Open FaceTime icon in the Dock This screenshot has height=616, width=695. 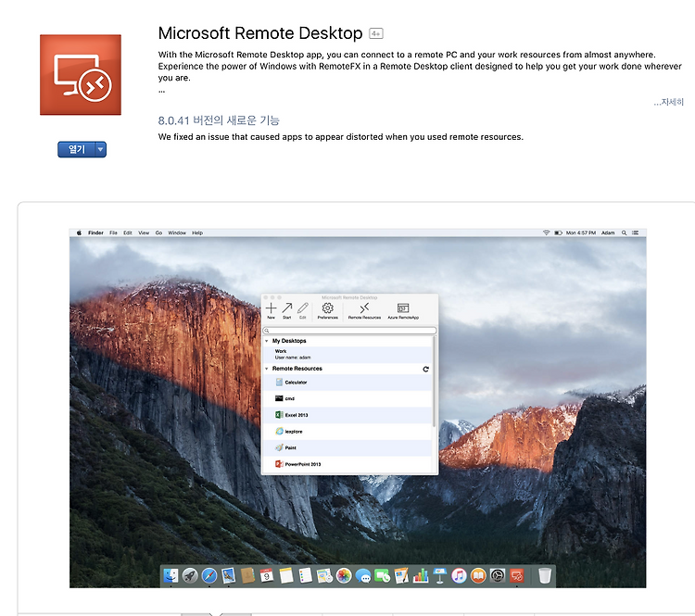[x=382, y=575]
